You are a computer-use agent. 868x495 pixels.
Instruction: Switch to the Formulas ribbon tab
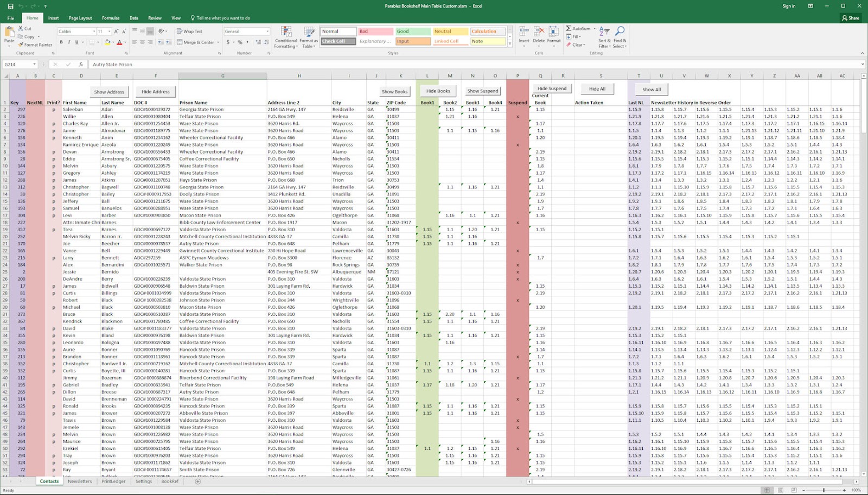(x=111, y=17)
